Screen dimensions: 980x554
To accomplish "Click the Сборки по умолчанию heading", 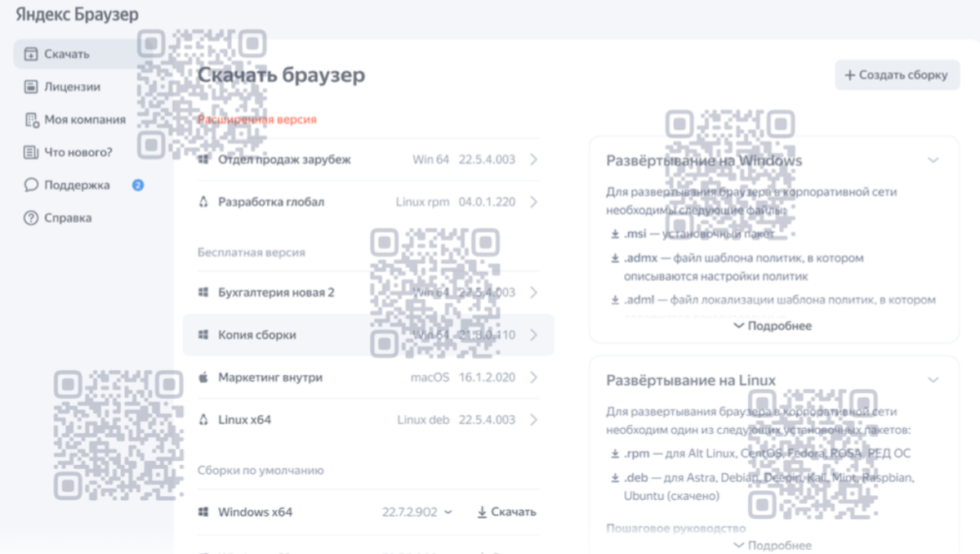I will 261,471.
